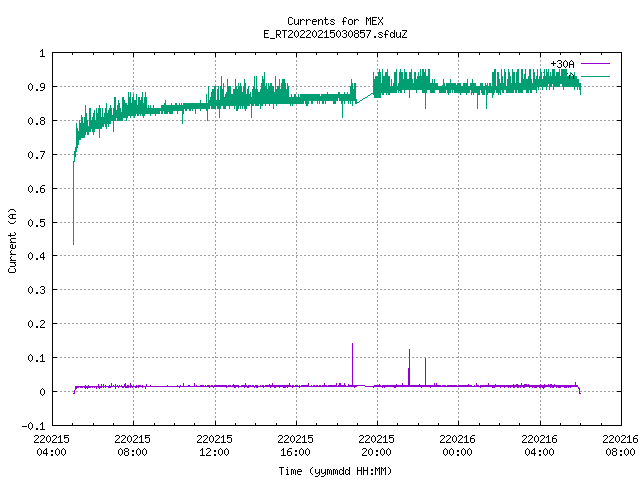Click the y-axis tick label "0.3"
The height and width of the screenshot is (480, 640).
point(36,290)
